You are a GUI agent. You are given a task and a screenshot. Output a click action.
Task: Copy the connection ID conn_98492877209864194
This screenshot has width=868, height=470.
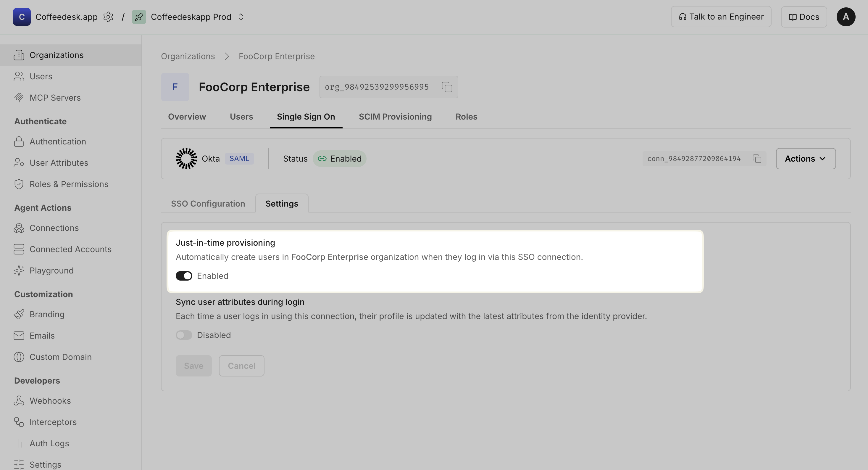tap(757, 159)
